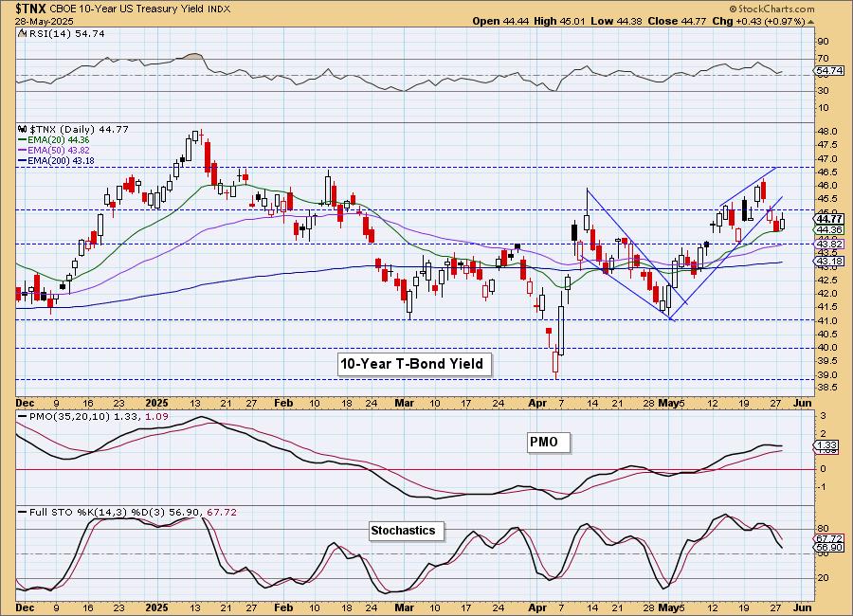
Task: Click the up-arrow triangle after the Chg value
Action: tap(810, 22)
